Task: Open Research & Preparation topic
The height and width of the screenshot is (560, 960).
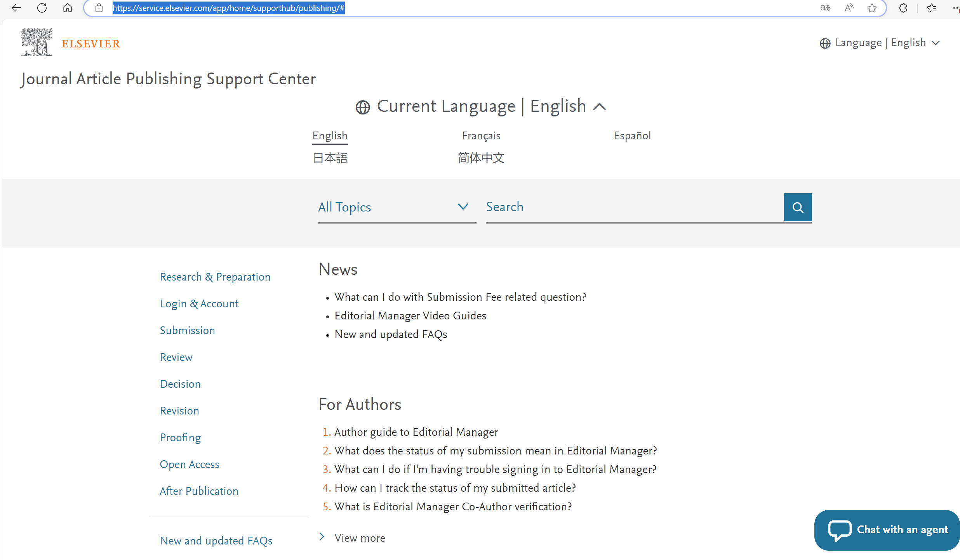Action: [215, 277]
